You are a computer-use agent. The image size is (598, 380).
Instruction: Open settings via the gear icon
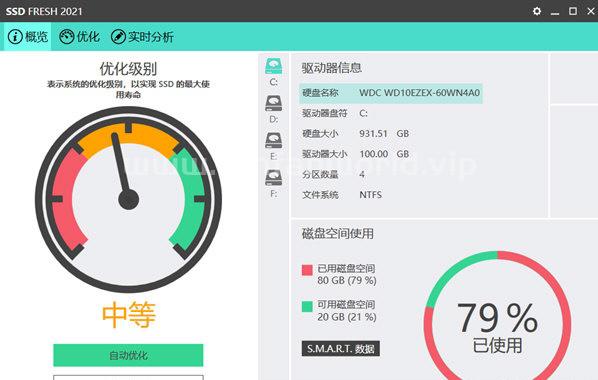537,11
